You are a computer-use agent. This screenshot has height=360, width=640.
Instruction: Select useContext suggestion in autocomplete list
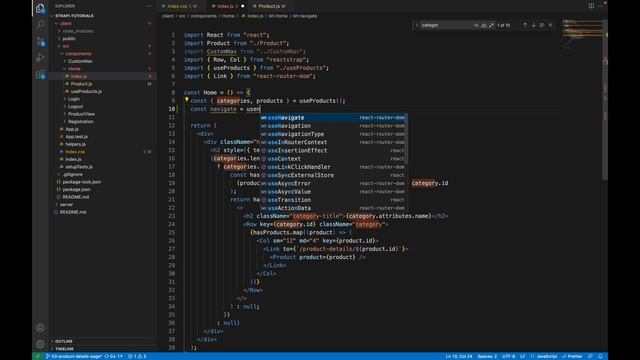(x=333, y=159)
